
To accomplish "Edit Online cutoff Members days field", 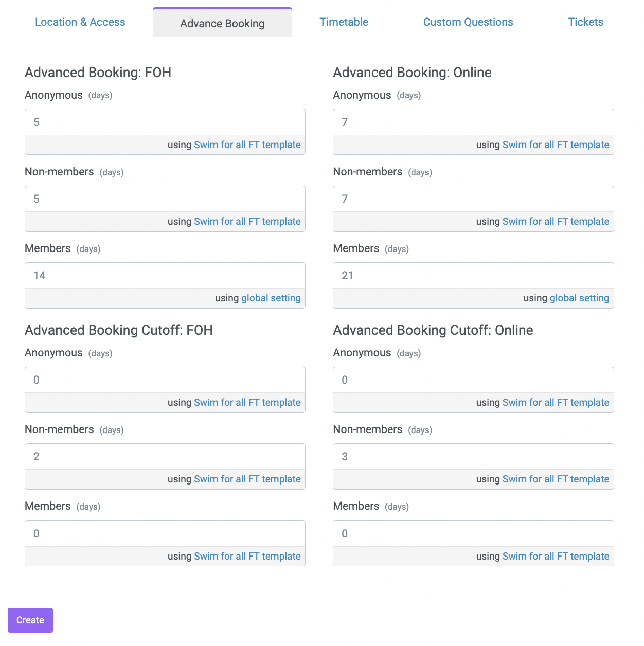I will (x=473, y=534).
